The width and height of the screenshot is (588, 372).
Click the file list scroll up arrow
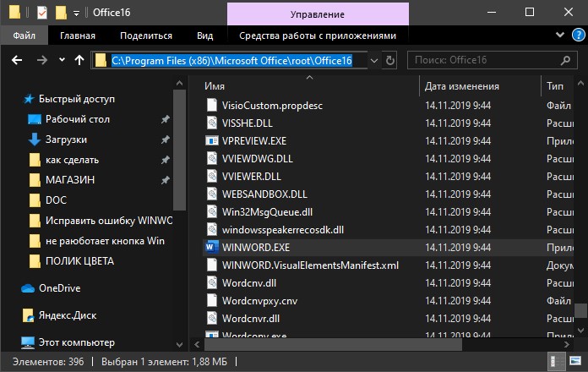tap(581, 84)
